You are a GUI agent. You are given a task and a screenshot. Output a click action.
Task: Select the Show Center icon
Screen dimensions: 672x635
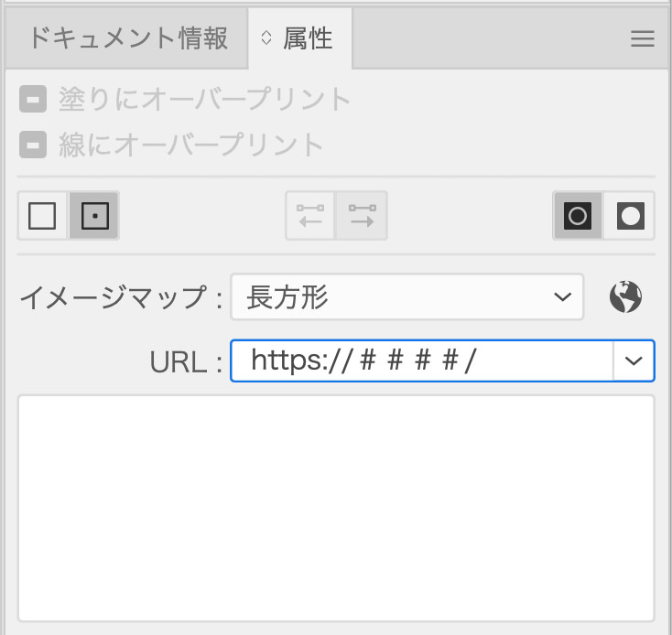coord(94,216)
